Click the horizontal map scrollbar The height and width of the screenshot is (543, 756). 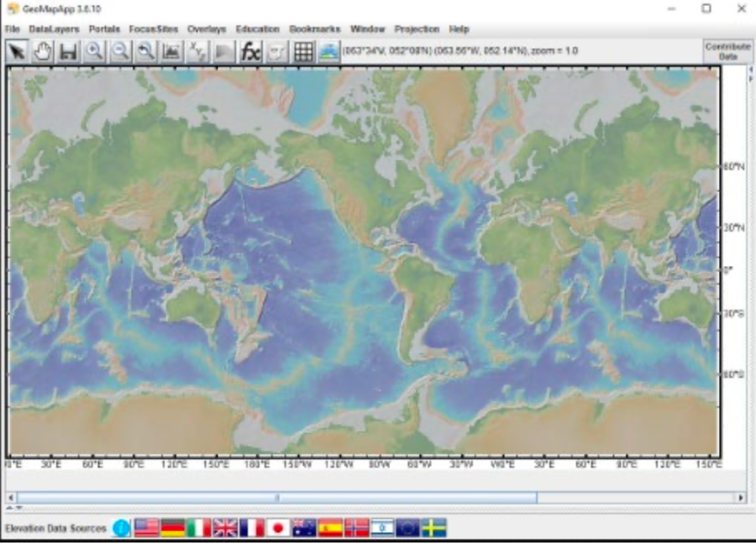(277, 496)
